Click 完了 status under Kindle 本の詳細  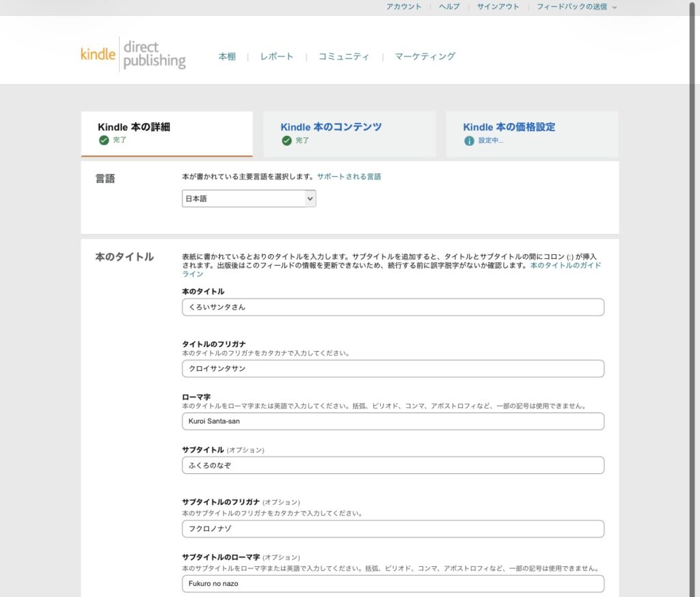point(120,140)
